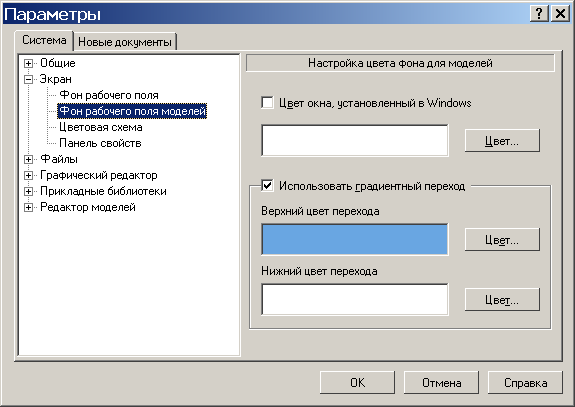Enable Цвет окна, установленный в Windows checkbox
This screenshot has height=407, width=575.
click(267, 103)
